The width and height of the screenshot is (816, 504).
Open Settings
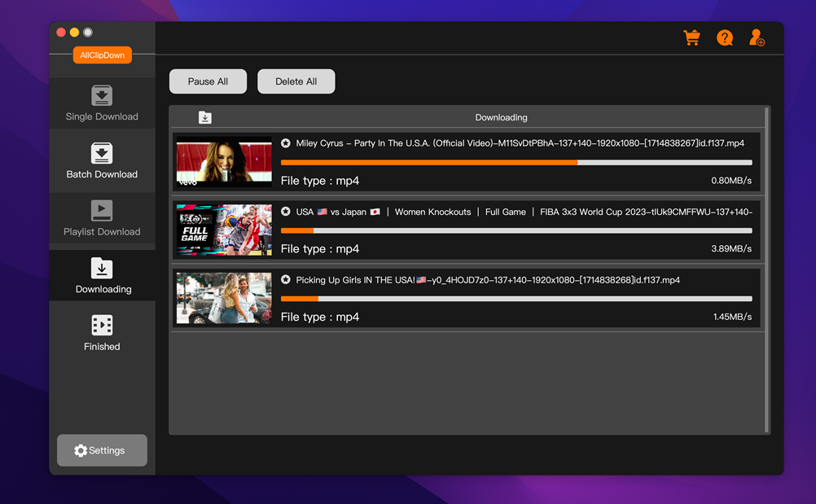pyautogui.click(x=102, y=450)
